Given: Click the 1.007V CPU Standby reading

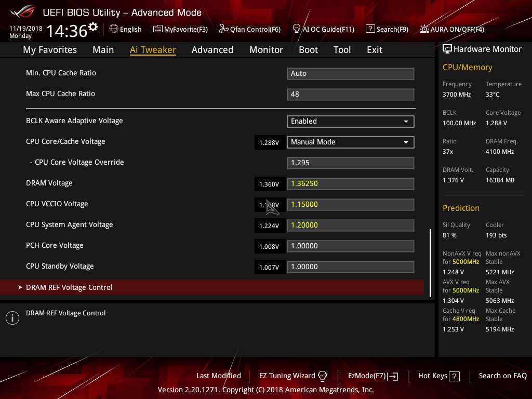Looking at the screenshot, I should [x=269, y=268].
